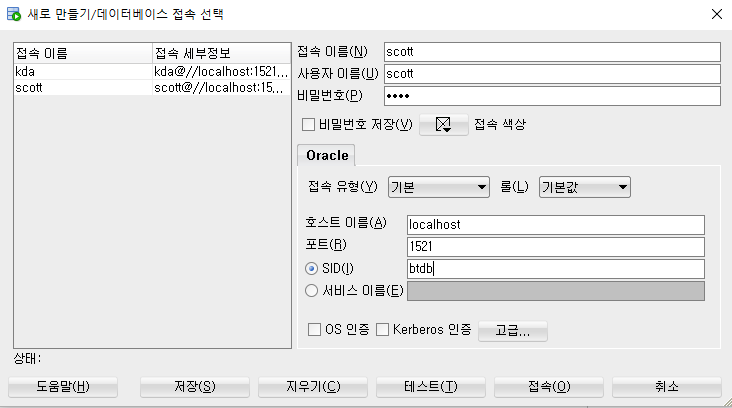This screenshot has height=408, width=732.
Task: Click the 지우기(C) clear button
Action: (x=313, y=387)
